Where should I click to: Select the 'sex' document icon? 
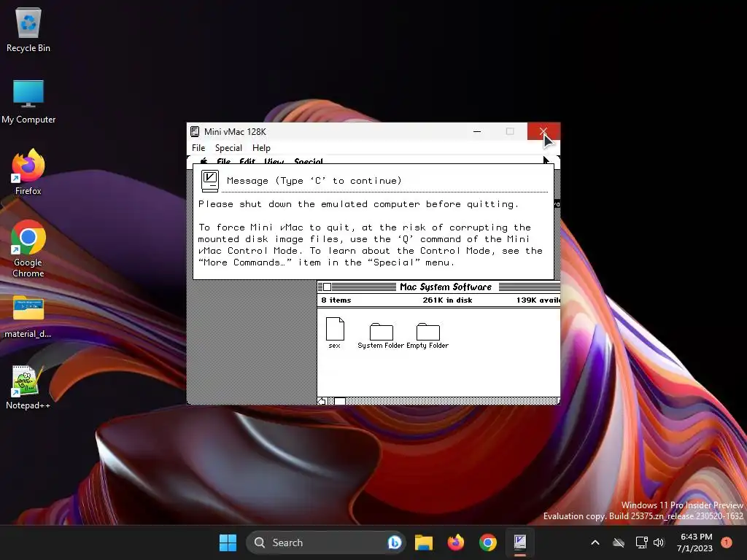(x=334, y=332)
